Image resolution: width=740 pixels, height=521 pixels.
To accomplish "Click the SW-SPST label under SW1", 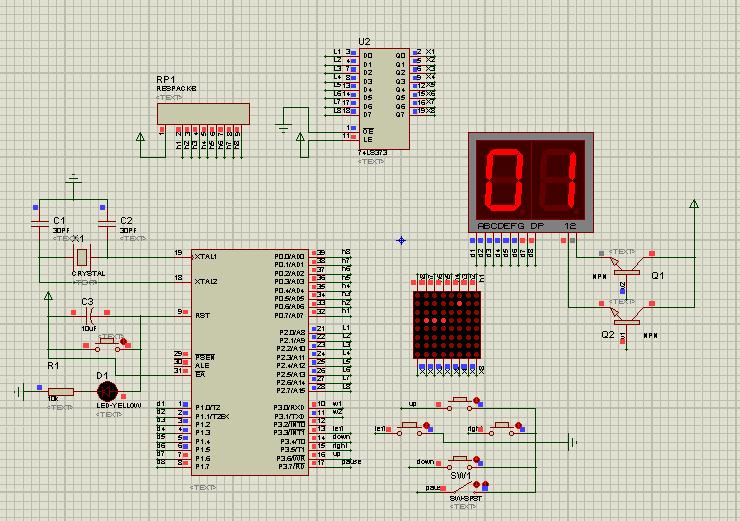I will tap(466, 498).
